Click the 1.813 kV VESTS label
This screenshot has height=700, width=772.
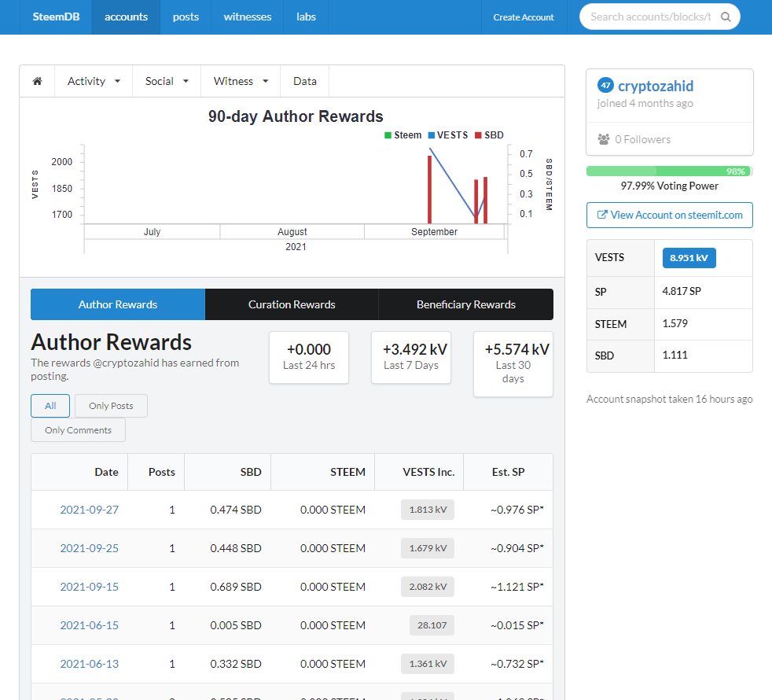pyautogui.click(x=428, y=510)
